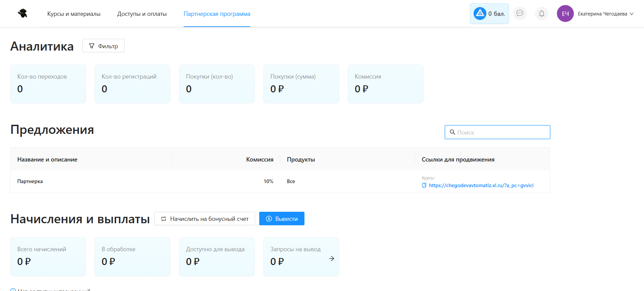Copy the partner link with copy icon
Screen dimensions: 644x291
424,185
